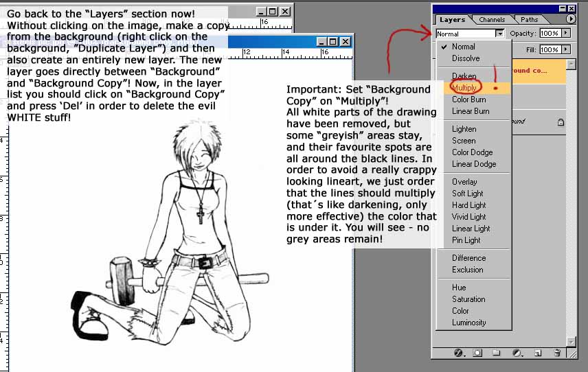Click layers list scroll down arrow

tap(571, 341)
